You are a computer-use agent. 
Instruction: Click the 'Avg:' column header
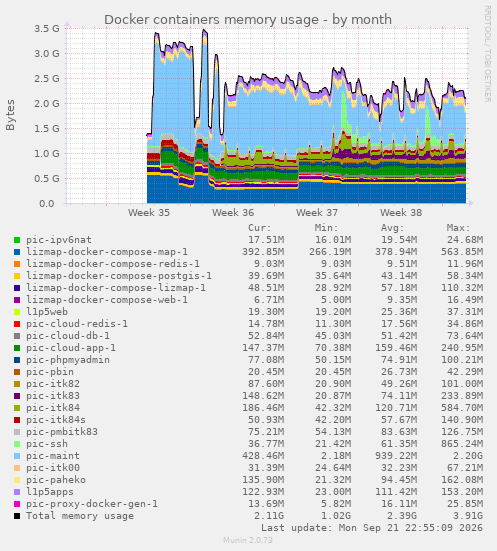click(x=393, y=228)
